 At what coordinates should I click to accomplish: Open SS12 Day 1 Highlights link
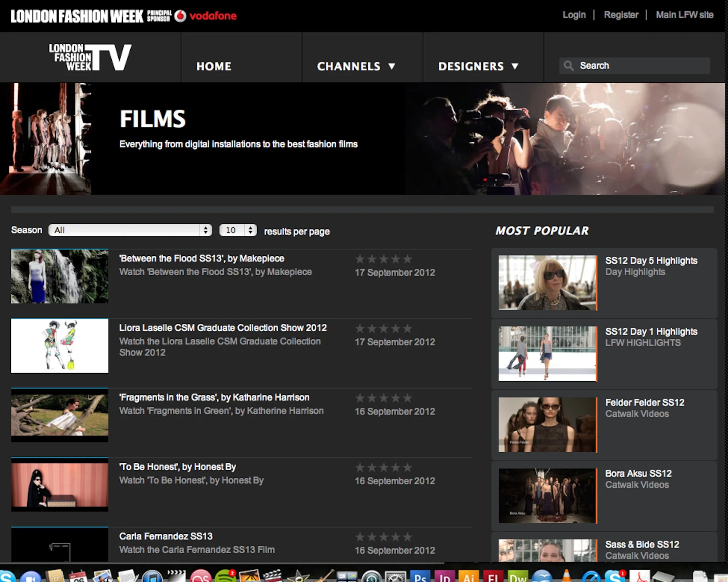point(651,331)
